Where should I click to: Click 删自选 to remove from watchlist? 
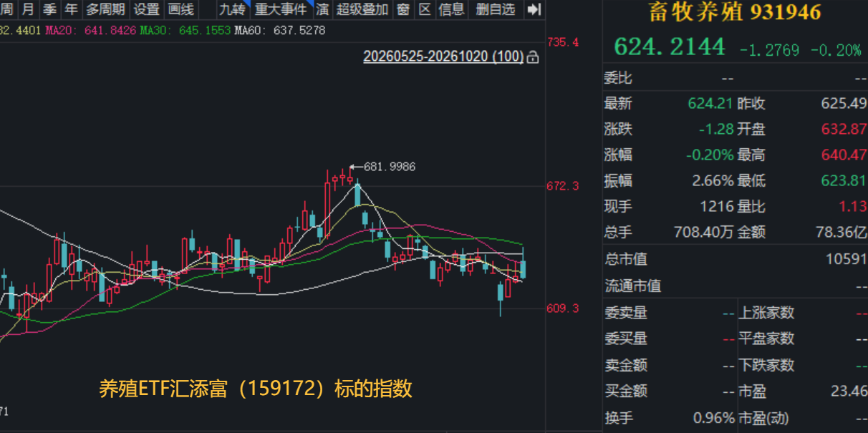pyautogui.click(x=496, y=9)
